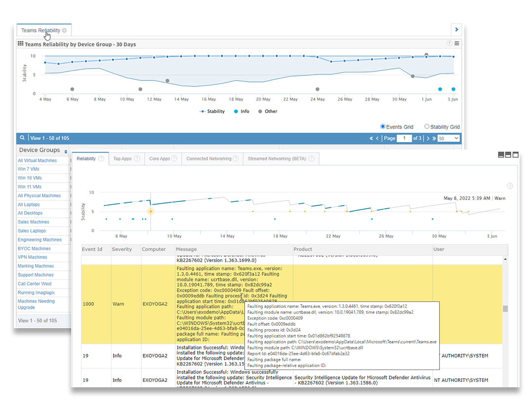Open All Desktops device group

click(x=30, y=213)
